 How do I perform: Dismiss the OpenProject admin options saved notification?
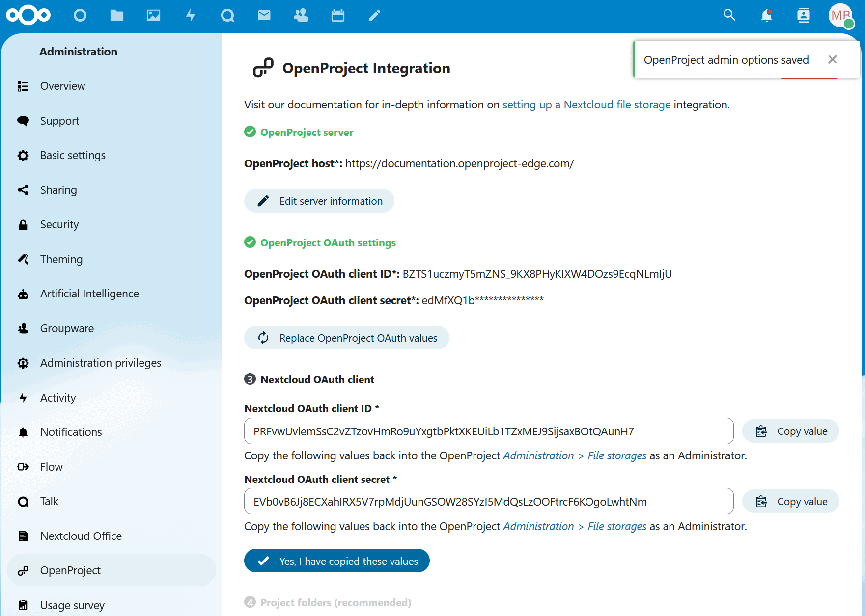(833, 59)
